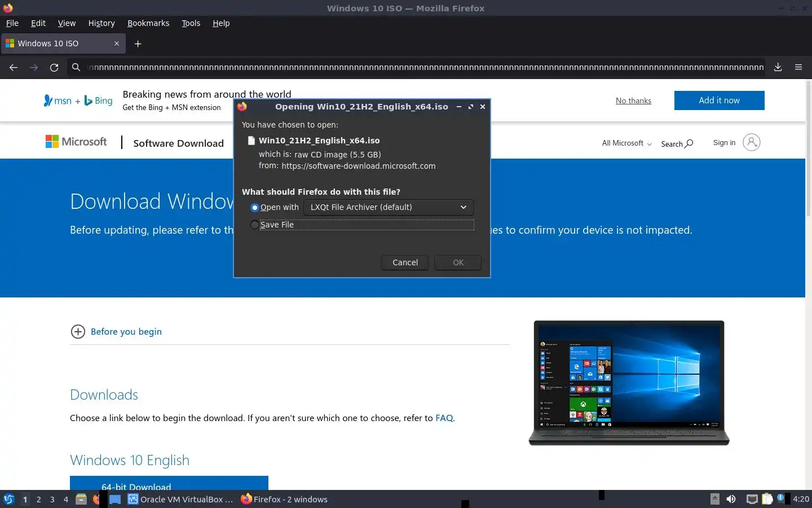Click the Before you begin link text

point(126,331)
